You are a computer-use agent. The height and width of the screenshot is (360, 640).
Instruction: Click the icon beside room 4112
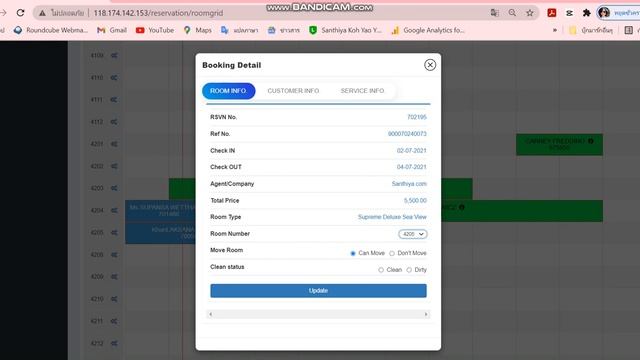[114, 122]
